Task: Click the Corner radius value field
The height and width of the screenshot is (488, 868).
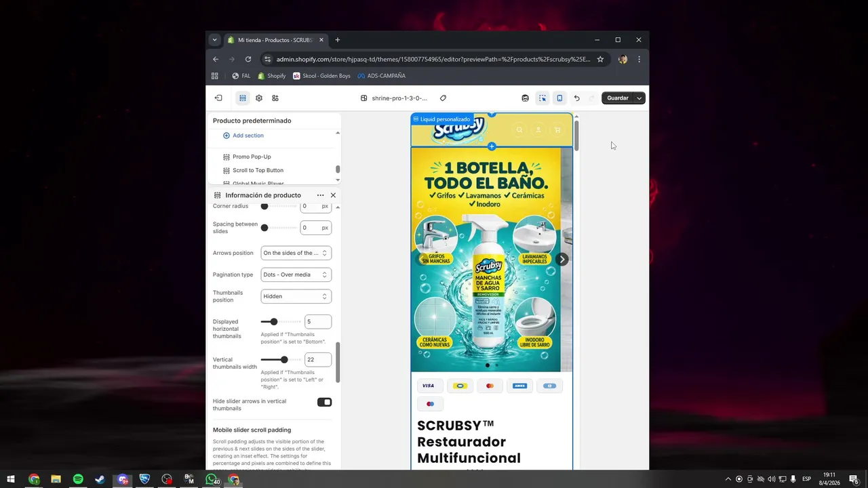Action: pos(315,206)
